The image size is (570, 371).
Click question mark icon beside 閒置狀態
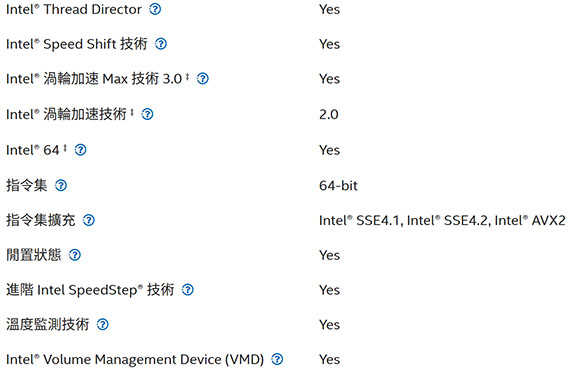coord(75,255)
